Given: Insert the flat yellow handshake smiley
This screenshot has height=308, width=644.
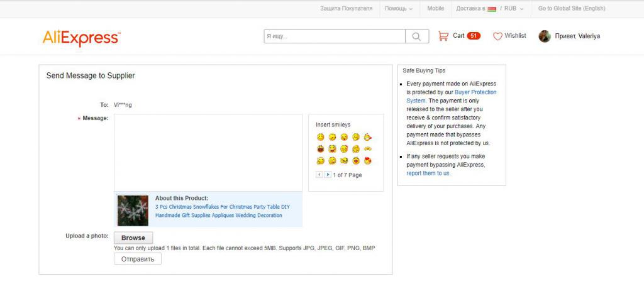Looking at the screenshot, I should click(x=367, y=149).
